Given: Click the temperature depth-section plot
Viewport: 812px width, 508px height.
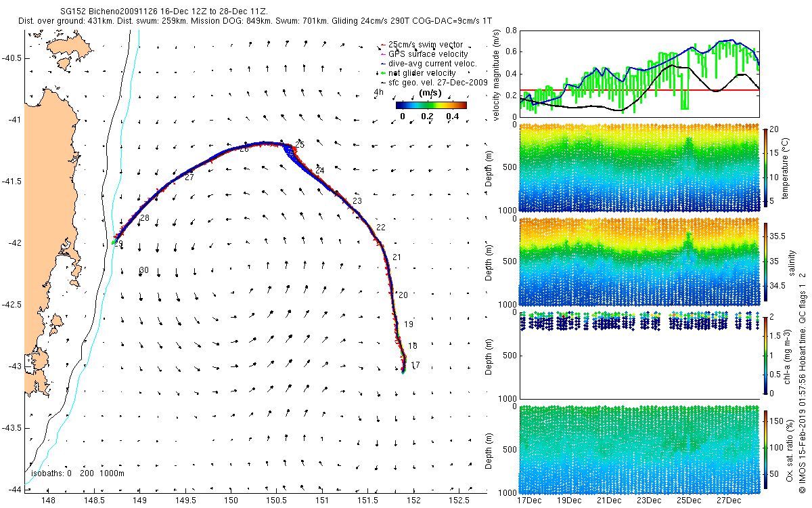Looking at the screenshot, I should pyautogui.click(x=639, y=168).
